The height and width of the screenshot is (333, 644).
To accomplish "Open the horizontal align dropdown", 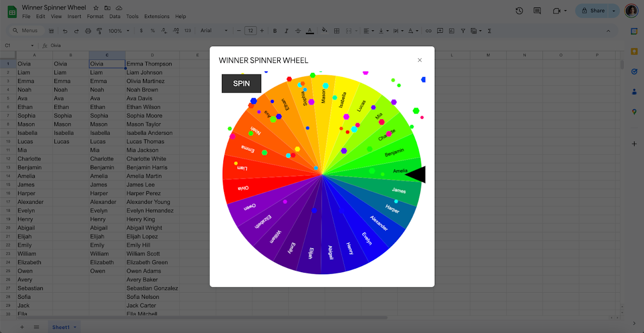I will point(369,31).
